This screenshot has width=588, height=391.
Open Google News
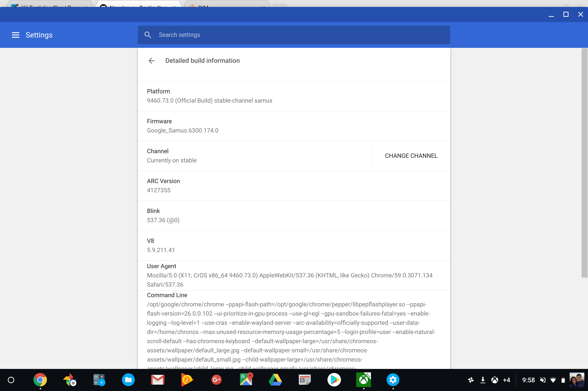[x=305, y=380]
